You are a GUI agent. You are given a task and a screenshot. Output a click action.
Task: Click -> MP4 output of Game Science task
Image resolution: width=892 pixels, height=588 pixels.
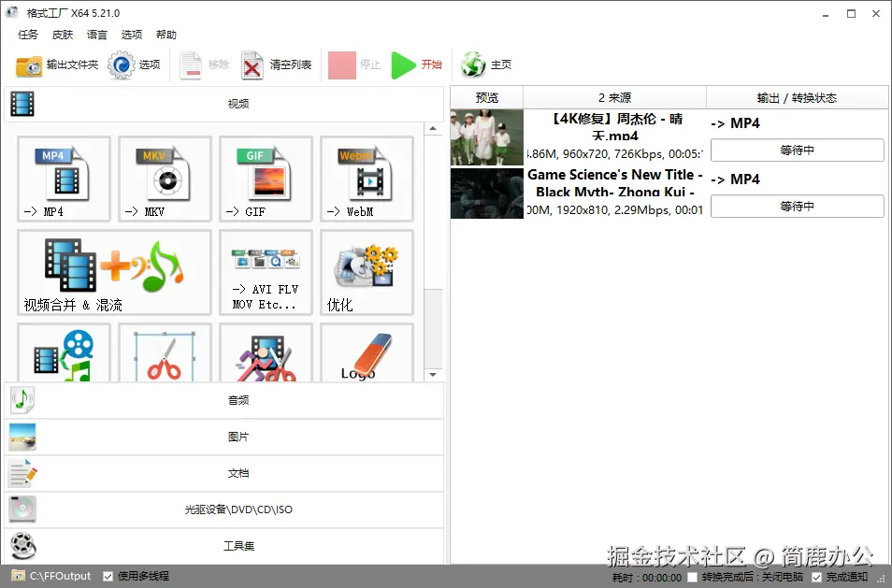click(x=736, y=179)
